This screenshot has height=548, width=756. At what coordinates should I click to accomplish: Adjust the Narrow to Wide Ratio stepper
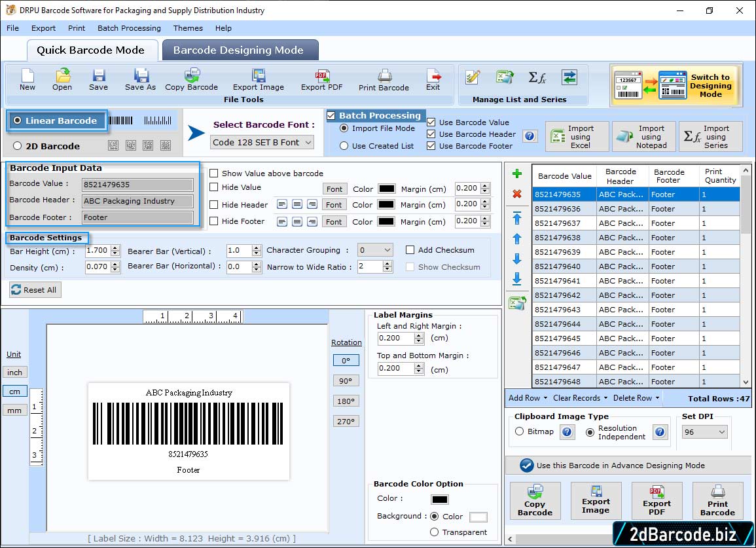pyautogui.click(x=387, y=266)
